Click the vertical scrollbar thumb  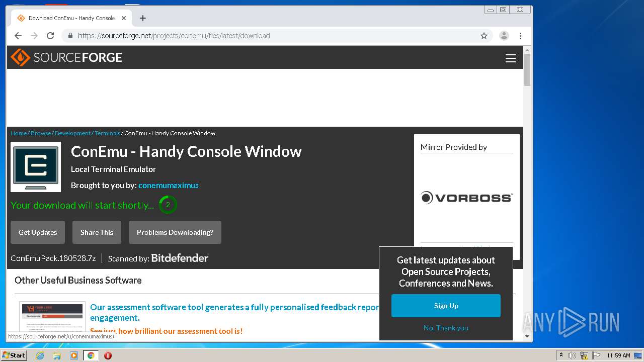click(527, 70)
